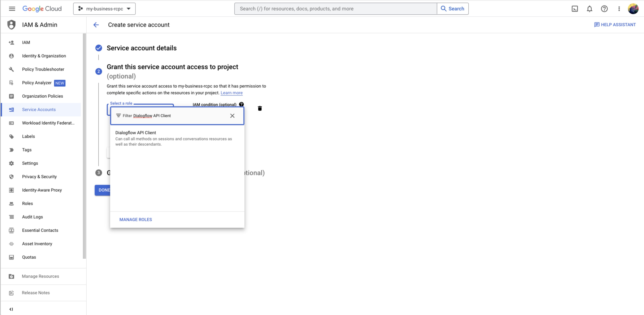Open Organization Policies menu item
The image size is (644, 315).
(42, 96)
